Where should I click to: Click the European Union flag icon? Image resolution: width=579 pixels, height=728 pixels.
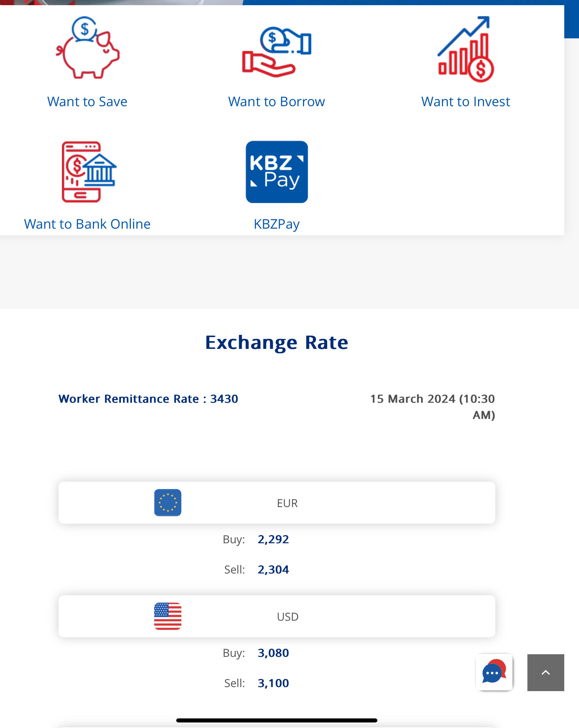click(168, 503)
